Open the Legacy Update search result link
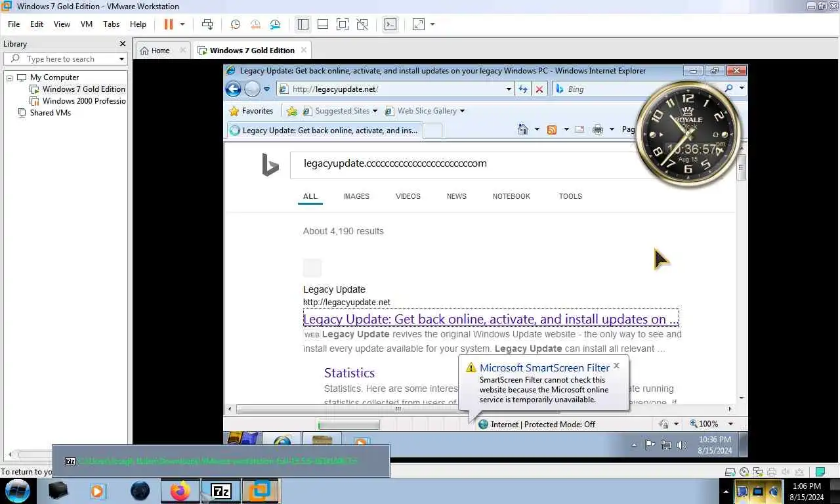 tap(491, 319)
